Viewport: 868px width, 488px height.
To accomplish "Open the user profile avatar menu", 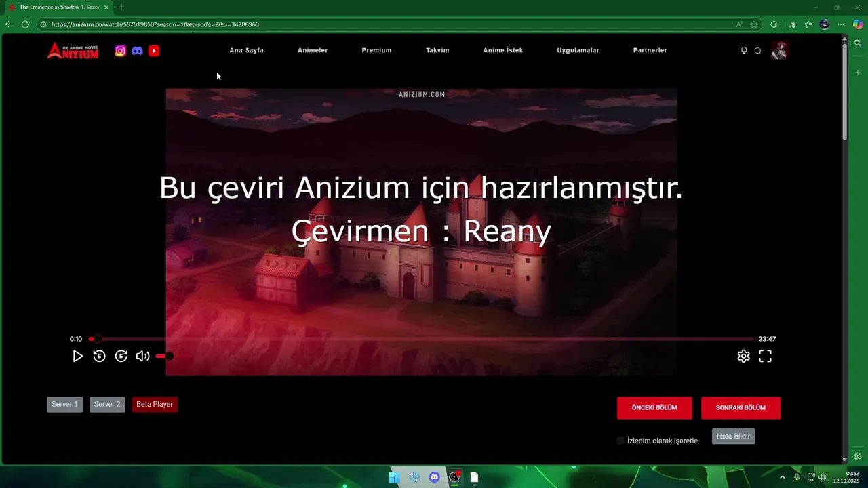I will (779, 50).
